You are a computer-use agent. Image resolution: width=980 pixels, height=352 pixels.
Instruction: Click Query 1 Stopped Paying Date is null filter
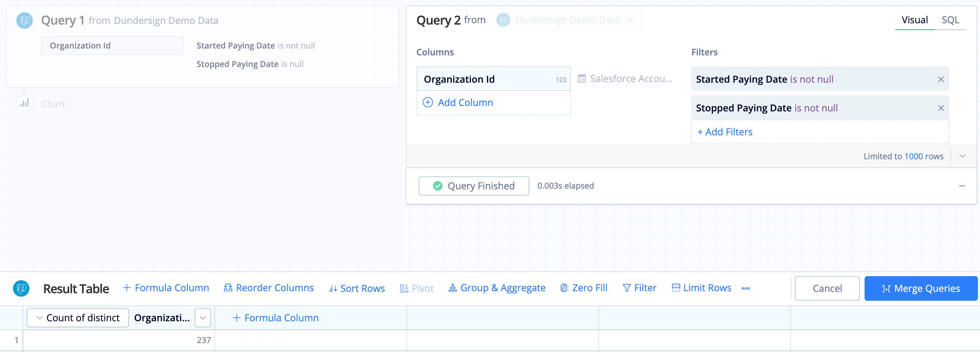tap(250, 64)
